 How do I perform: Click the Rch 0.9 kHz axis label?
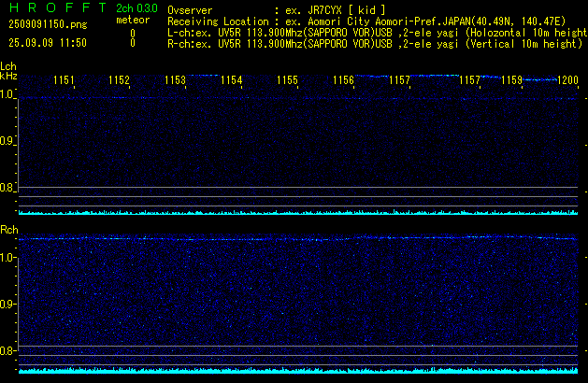[x=7, y=304]
